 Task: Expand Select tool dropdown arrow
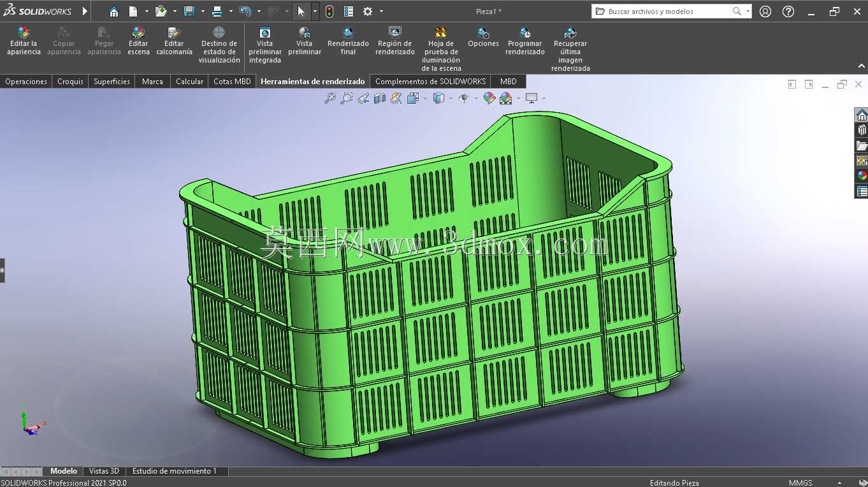coord(315,11)
